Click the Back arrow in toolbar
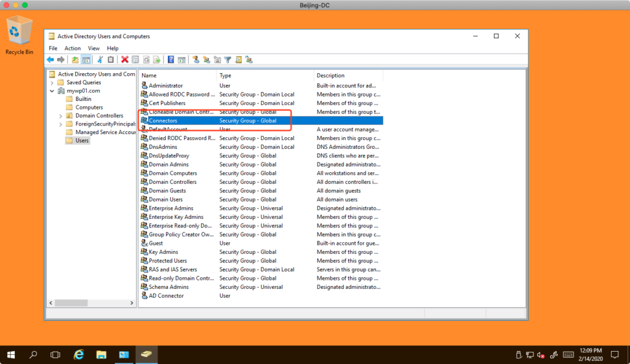Image resolution: width=630 pixels, height=364 pixels. pyautogui.click(x=50, y=60)
